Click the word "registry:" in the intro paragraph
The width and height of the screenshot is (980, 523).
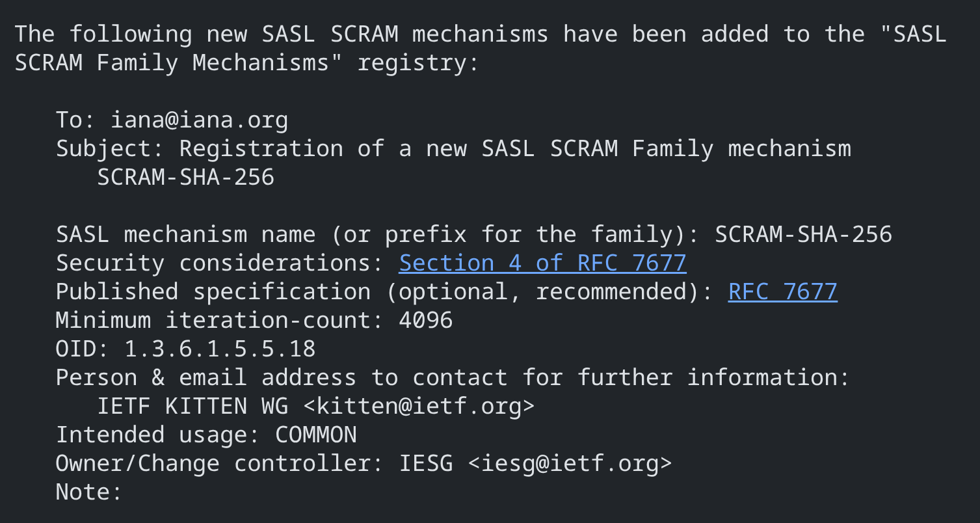[x=418, y=62]
